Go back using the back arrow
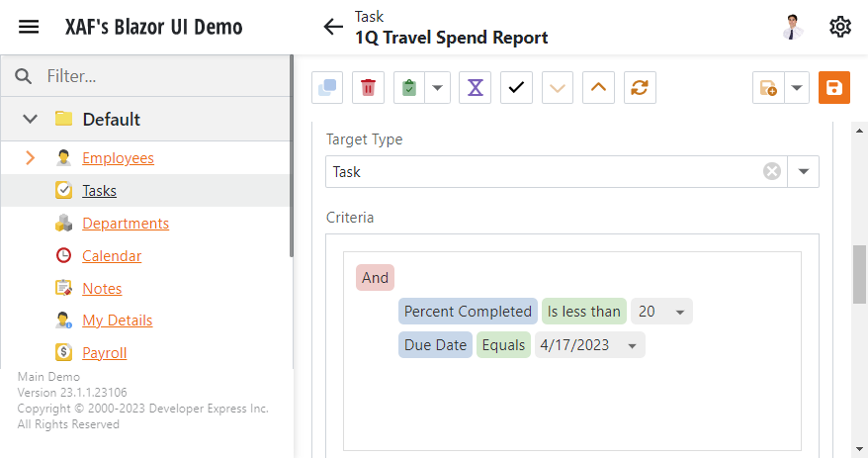Viewport: 868px width, 458px height. point(333,27)
